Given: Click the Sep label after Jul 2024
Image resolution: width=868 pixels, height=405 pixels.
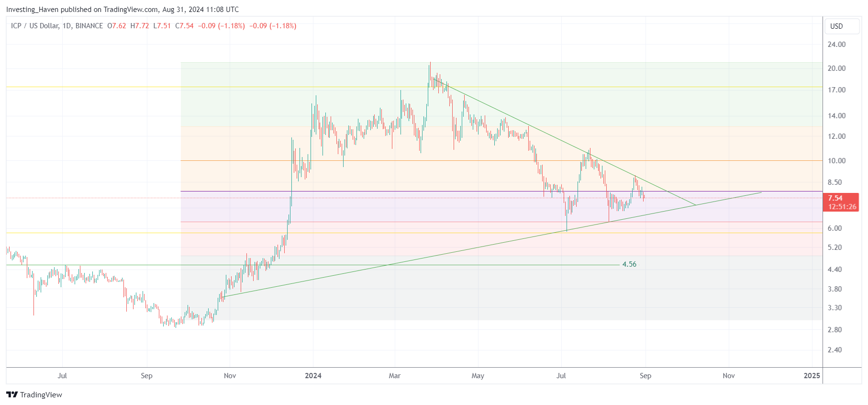Looking at the screenshot, I should pyautogui.click(x=645, y=376).
